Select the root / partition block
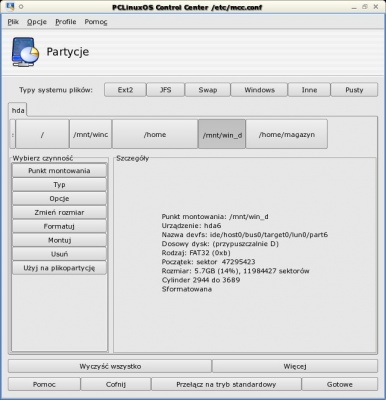This screenshot has width=386, height=400. click(42, 134)
